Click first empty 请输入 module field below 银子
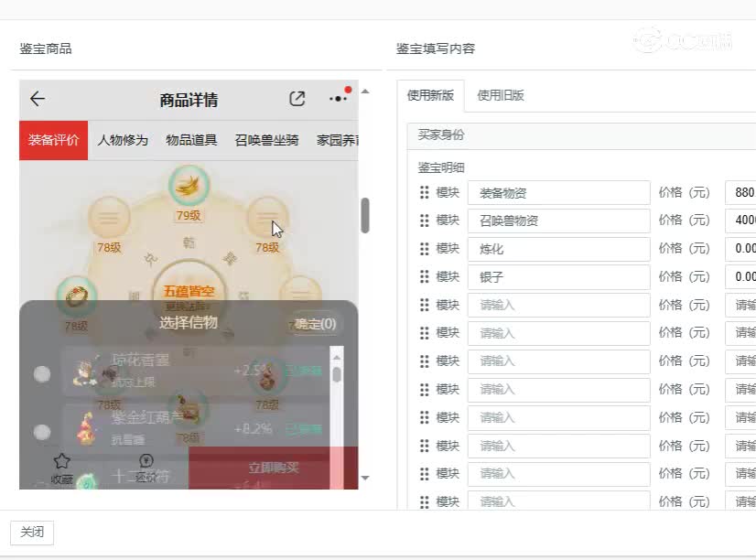The height and width of the screenshot is (560, 756). [559, 305]
